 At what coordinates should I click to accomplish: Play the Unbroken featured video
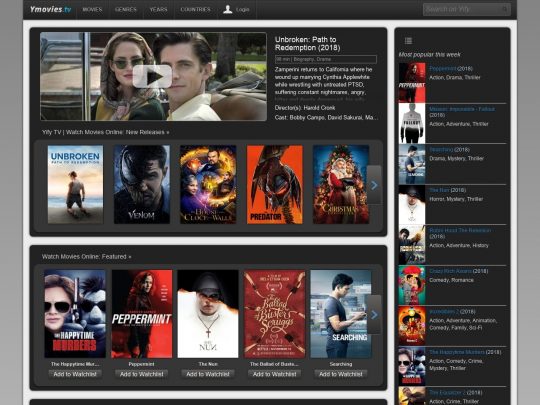coord(152,76)
